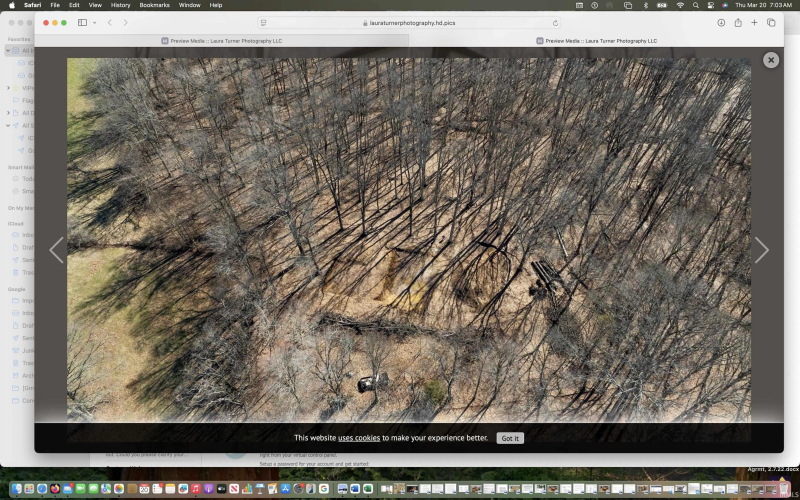The height and width of the screenshot is (500, 800).
Task: Open Google Chrome app from the Dock
Action: [x=323, y=489]
